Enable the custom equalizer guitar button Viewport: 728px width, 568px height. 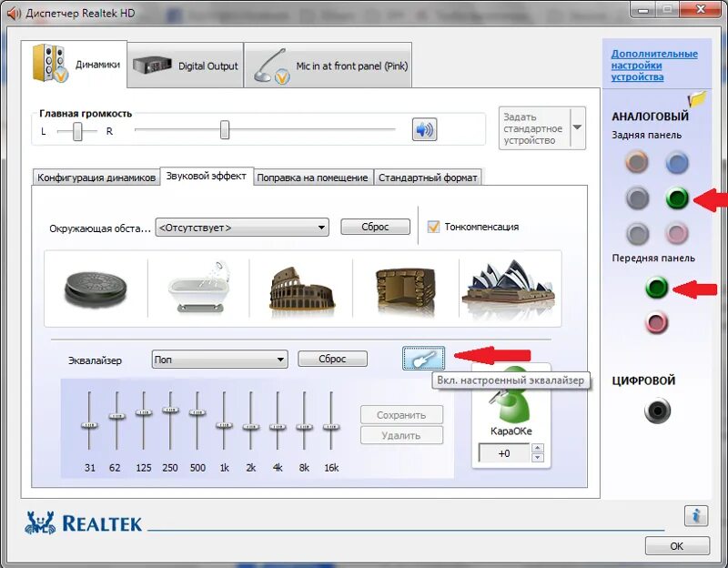[423, 358]
